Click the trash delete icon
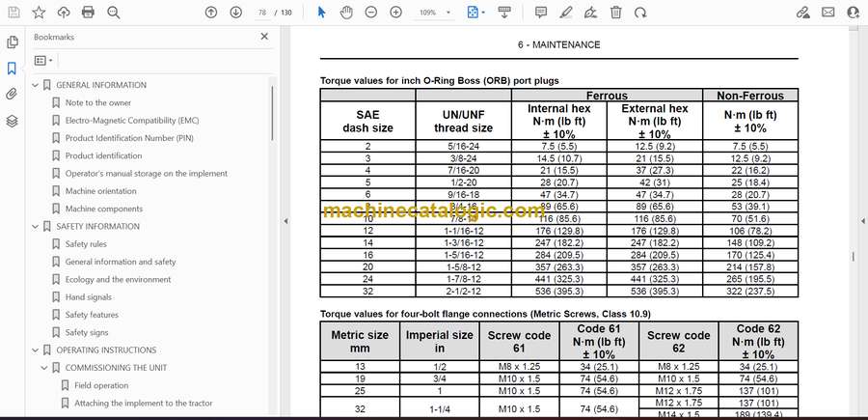The image size is (868, 420). (x=615, y=13)
